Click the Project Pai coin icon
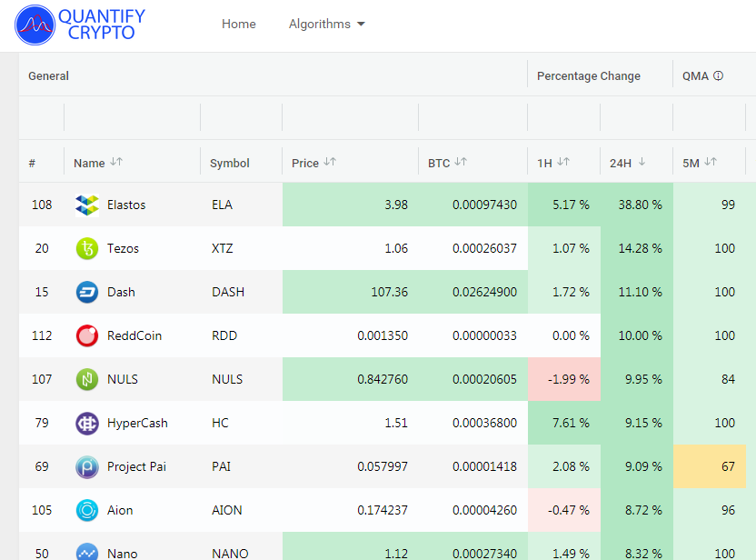The image size is (756, 560). point(87,467)
